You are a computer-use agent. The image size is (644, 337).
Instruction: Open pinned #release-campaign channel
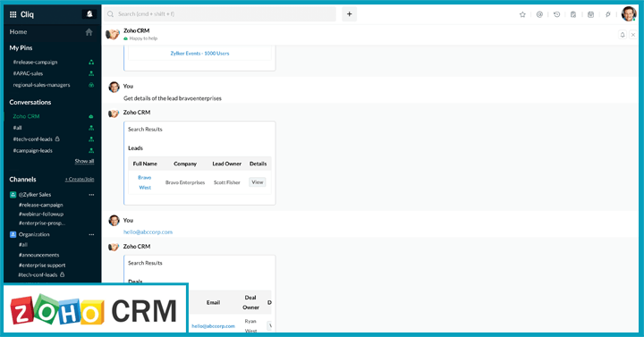[x=35, y=63]
